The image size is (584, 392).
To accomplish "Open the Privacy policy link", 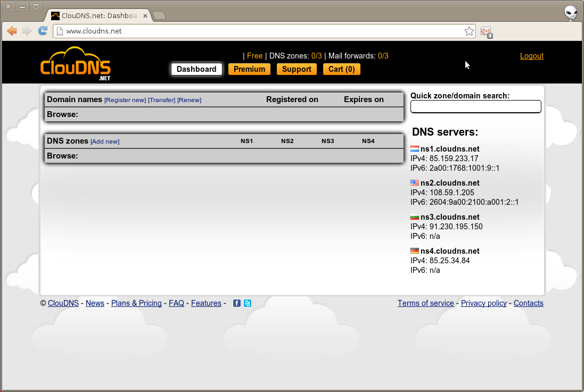I will click(x=484, y=303).
